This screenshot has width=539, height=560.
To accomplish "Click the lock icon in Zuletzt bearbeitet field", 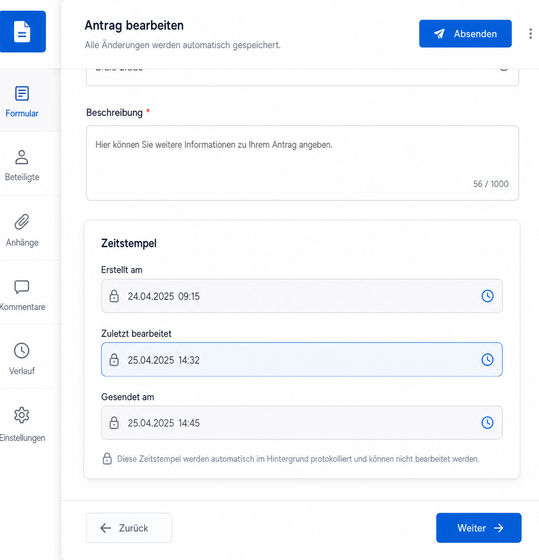I will (x=114, y=359).
